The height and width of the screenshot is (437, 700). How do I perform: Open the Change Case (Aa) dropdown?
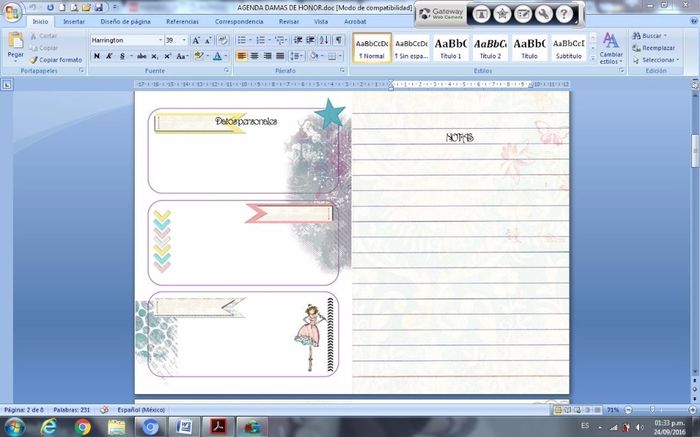click(x=182, y=56)
